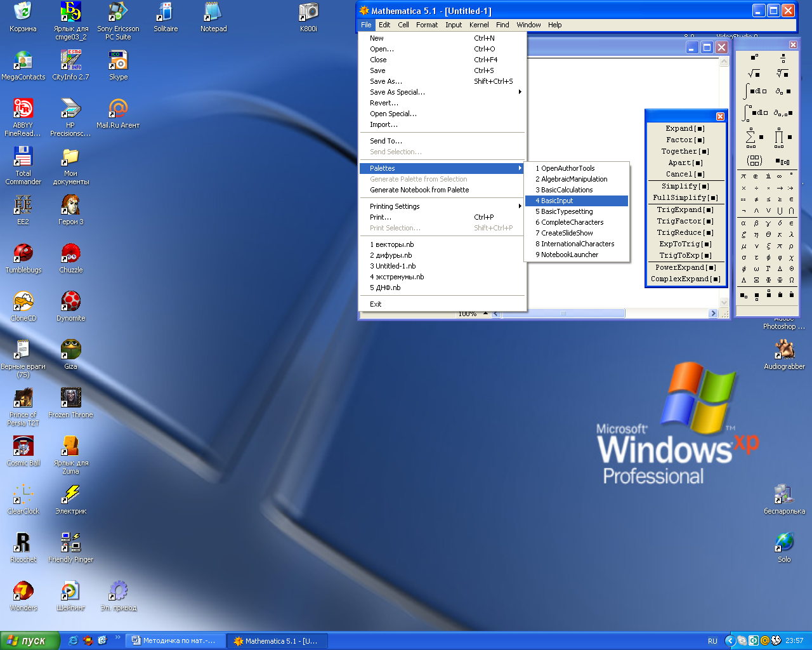Open the Audiograbber desktop icon
Viewport: 812px width, 650px height.
pos(784,354)
